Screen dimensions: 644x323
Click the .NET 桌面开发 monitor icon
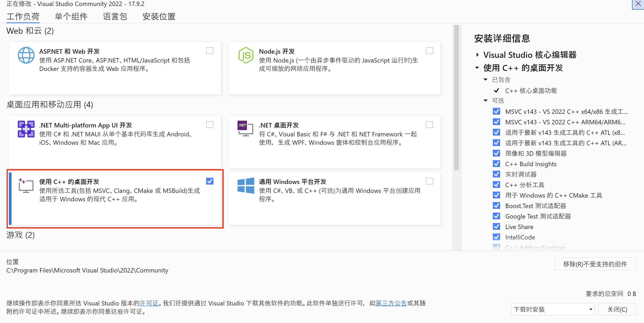coord(245,129)
